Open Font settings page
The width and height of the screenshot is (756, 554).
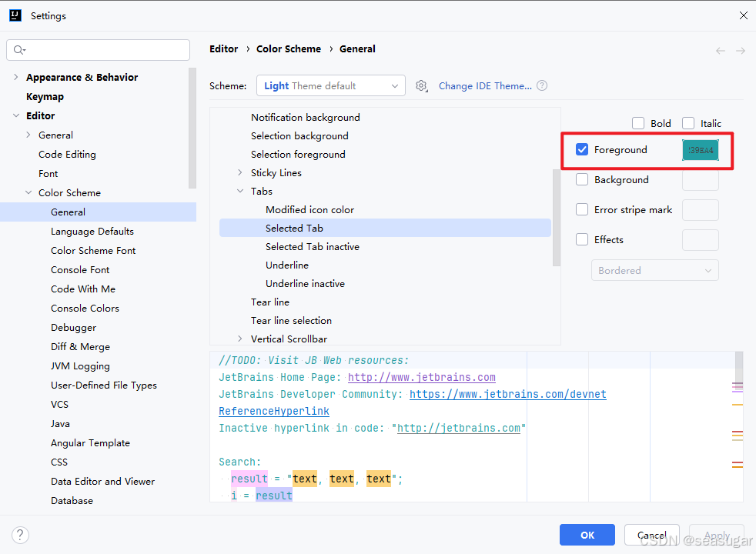(49, 173)
